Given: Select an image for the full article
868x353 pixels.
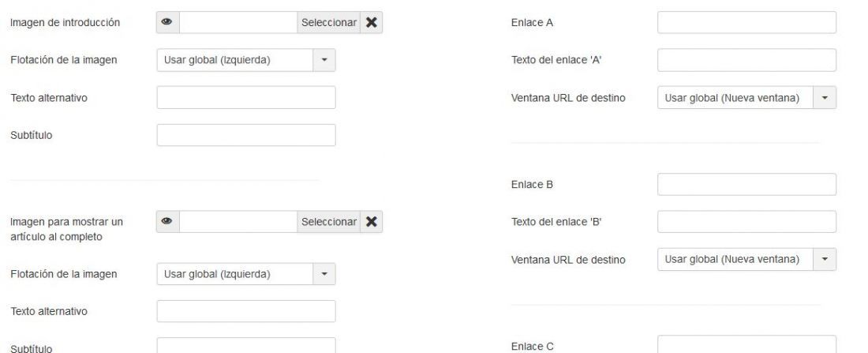Looking at the screenshot, I should [329, 222].
